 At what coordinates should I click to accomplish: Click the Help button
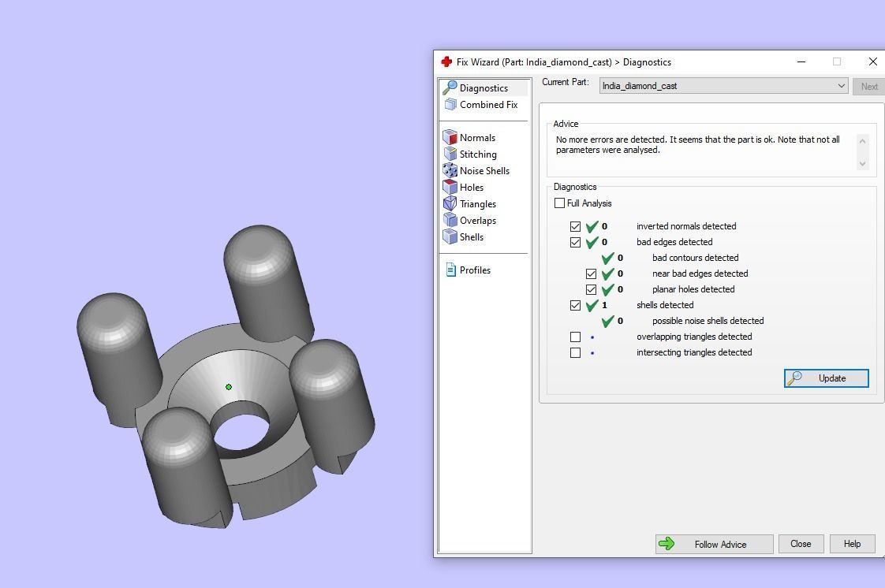(x=852, y=544)
